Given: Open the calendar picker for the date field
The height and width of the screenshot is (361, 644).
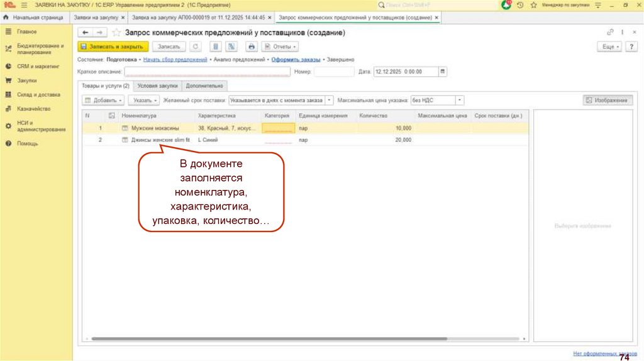Looking at the screenshot, I should point(443,72).
